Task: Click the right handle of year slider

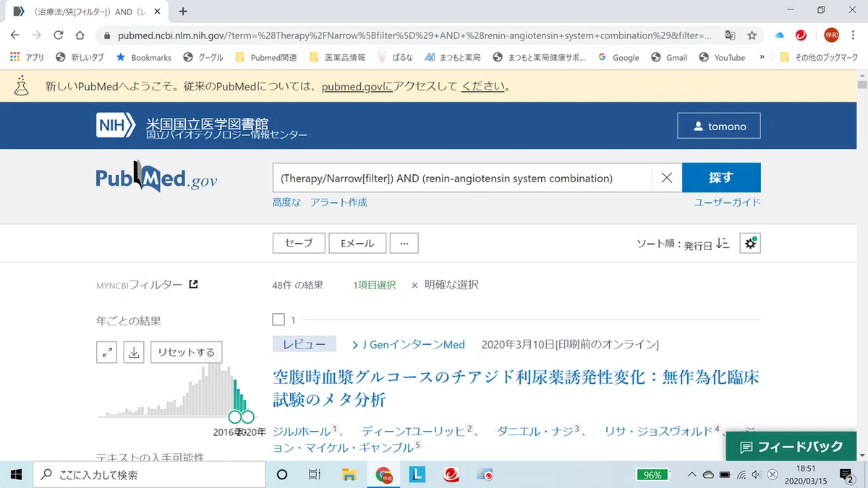Action: 247,416
